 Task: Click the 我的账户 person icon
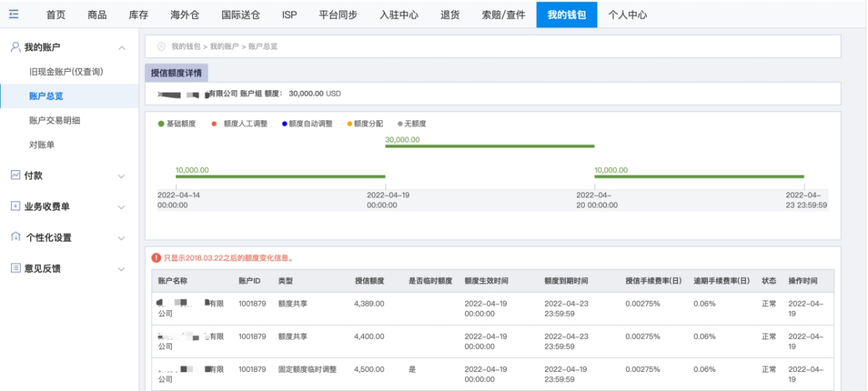click(15, 47)
